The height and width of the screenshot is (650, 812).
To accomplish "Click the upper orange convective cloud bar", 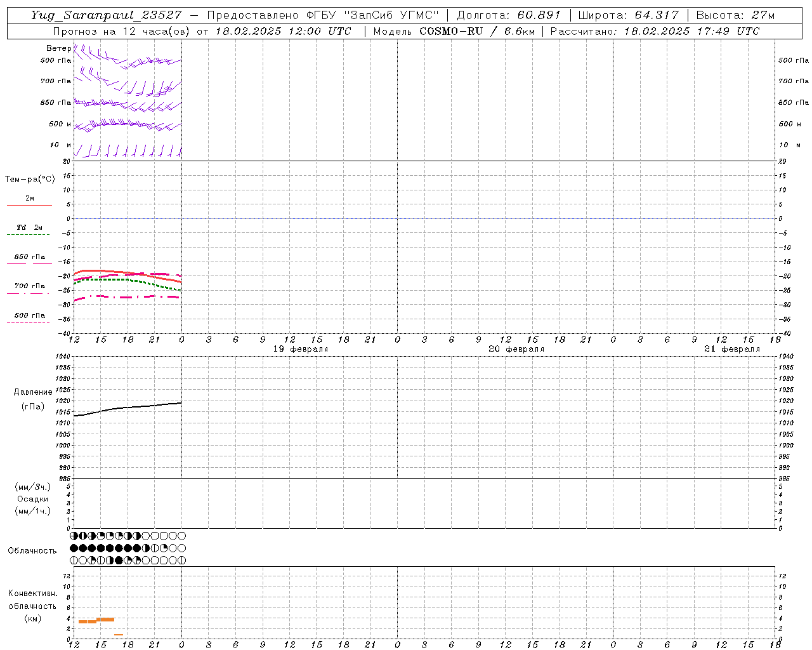I will coord(105,620).
